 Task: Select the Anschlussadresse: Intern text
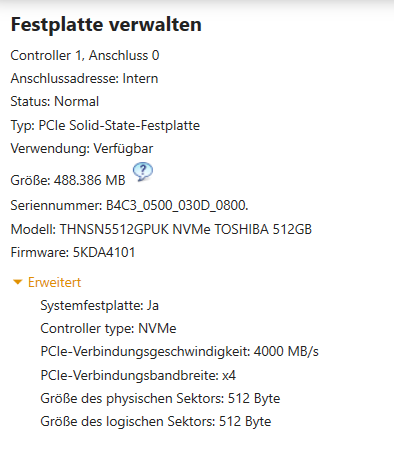84,79
